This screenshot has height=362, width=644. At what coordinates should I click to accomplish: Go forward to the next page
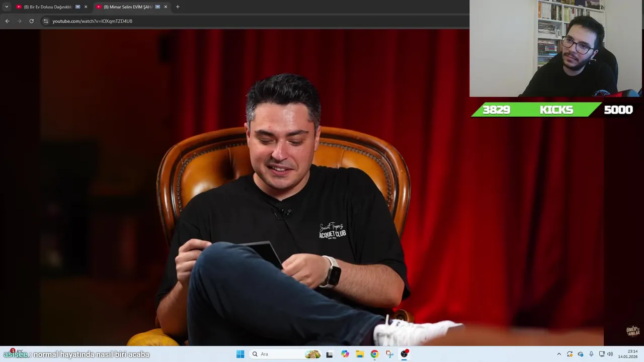(19, 21)
